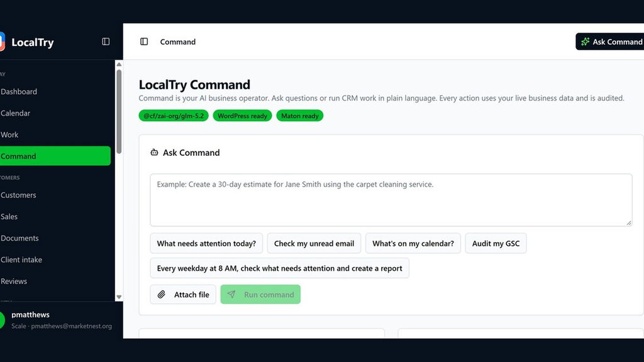This screenshot has height=362, width=644.
Task: Open Calendar in the sidebar
Action: coord(15,113)
